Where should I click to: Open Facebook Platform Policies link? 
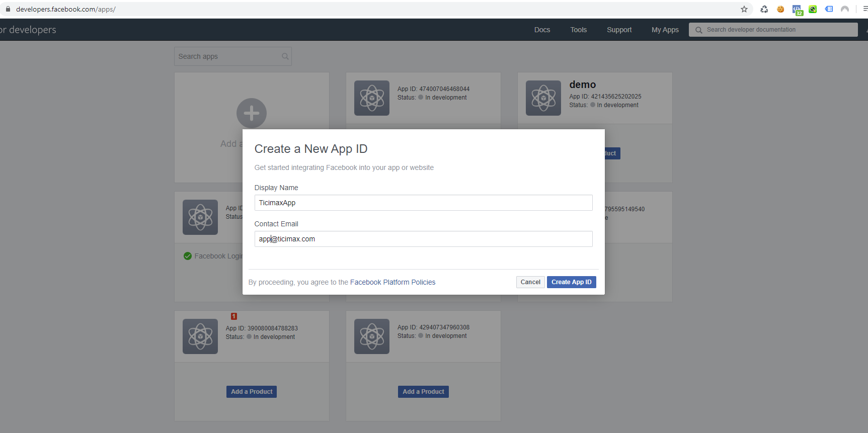point(392,282)
